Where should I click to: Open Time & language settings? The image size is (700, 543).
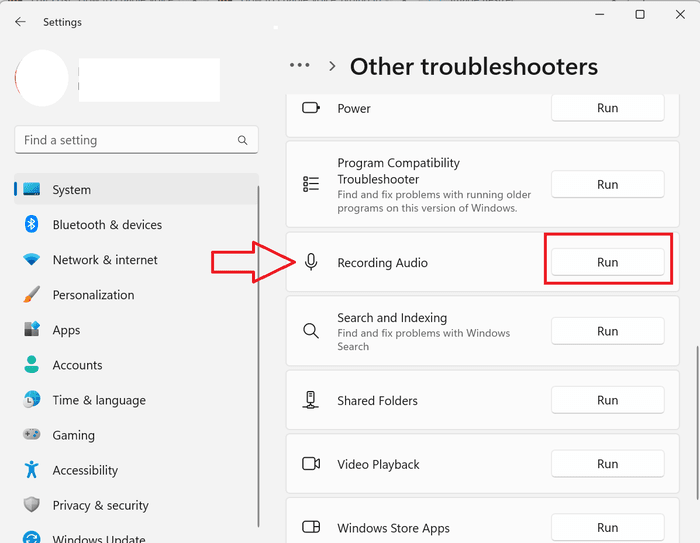[x=136, y=400]
